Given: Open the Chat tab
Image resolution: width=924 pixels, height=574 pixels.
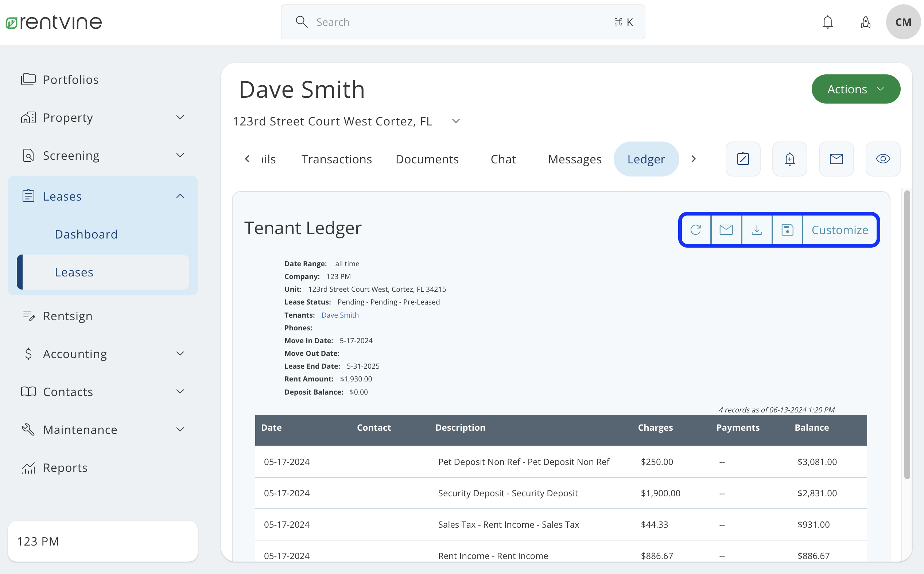Looking at the screenshot, I should (x=503, y=159).
